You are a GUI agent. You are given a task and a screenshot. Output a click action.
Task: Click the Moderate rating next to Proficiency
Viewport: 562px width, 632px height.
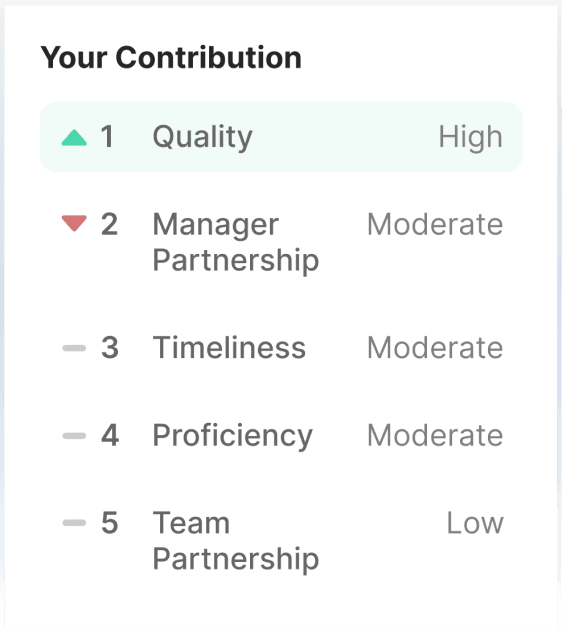[x=435, y=435]
